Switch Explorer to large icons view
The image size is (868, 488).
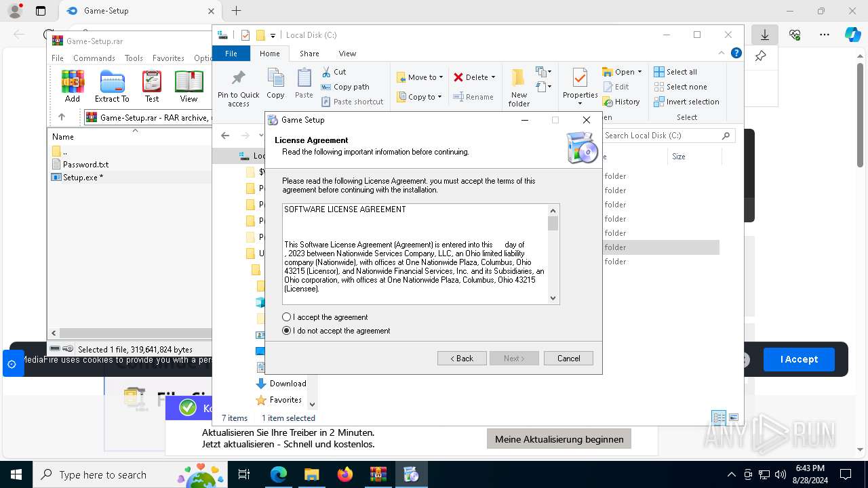pos(733,418)
